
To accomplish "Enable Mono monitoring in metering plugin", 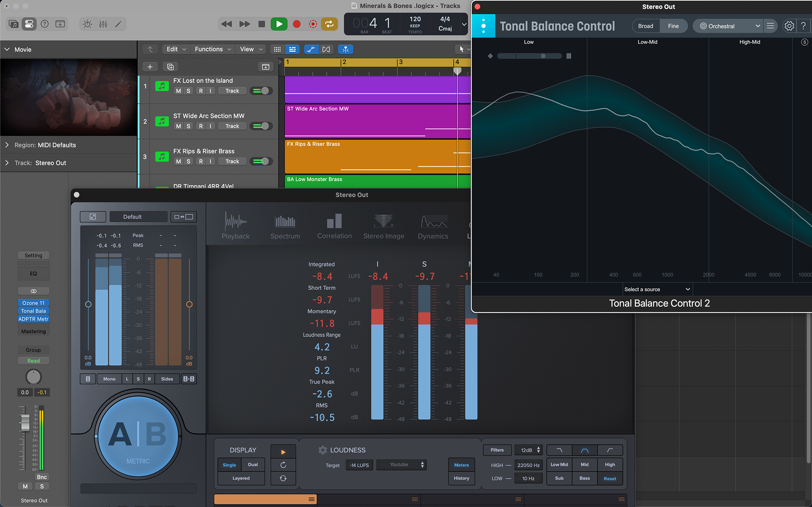I will coord(109,379).
